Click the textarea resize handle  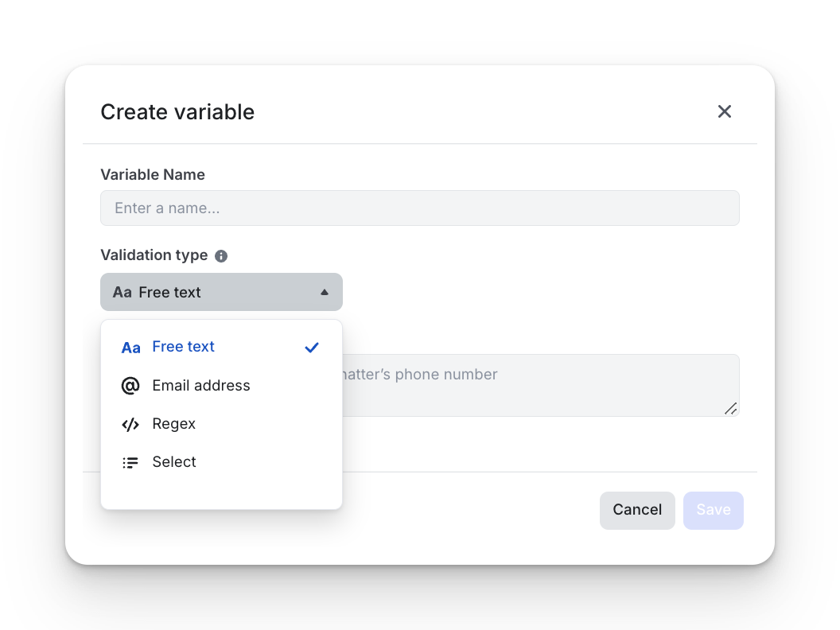point(731,409)
